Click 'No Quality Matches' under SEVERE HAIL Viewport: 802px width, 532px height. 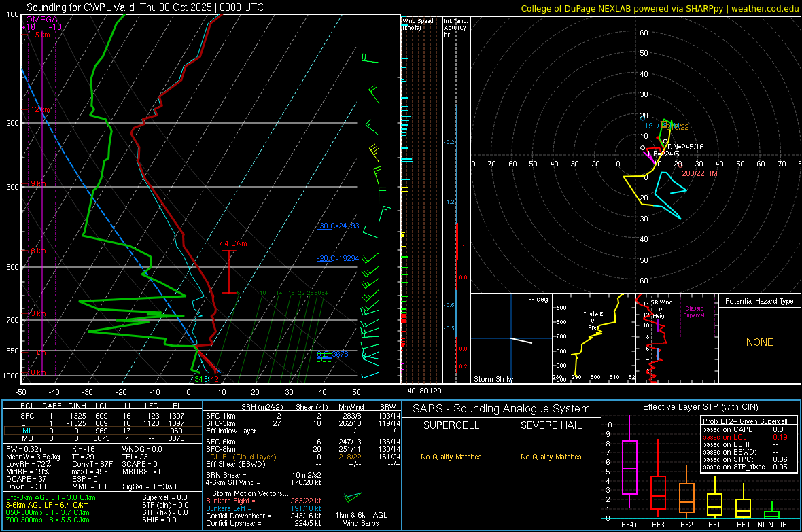pyautogui.click(x=551, y=457)
